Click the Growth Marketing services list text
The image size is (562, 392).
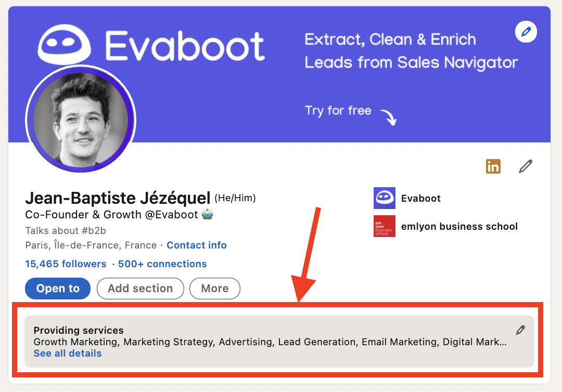270,342
